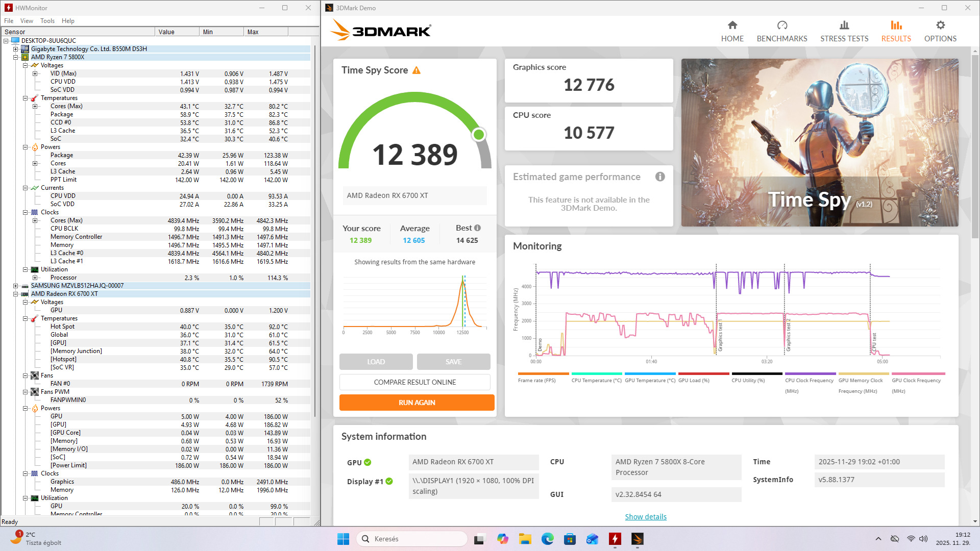Toggle the GPU Load legend series
This screenshot has height=551, width=980.
693,381
